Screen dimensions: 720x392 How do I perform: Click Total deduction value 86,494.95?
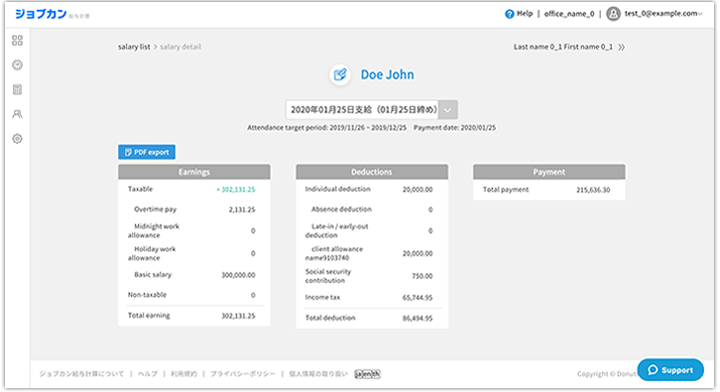coord(417,318)
